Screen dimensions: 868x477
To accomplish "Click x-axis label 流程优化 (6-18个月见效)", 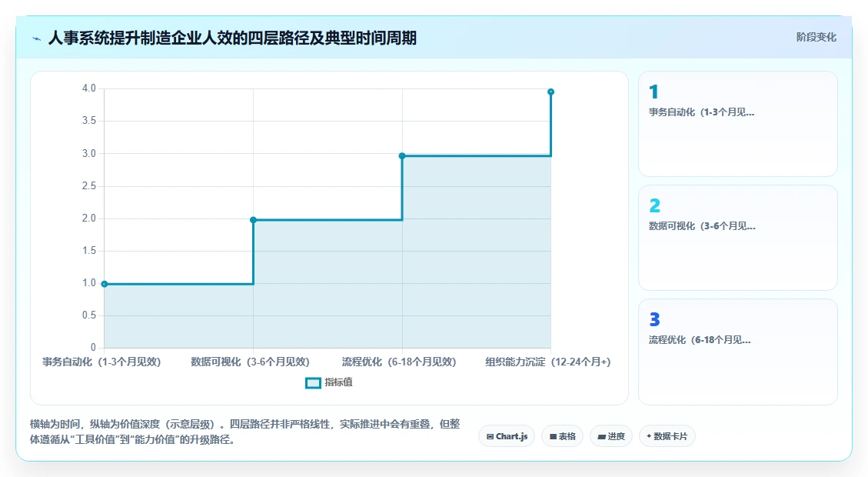I will click(x=398, y=362).
